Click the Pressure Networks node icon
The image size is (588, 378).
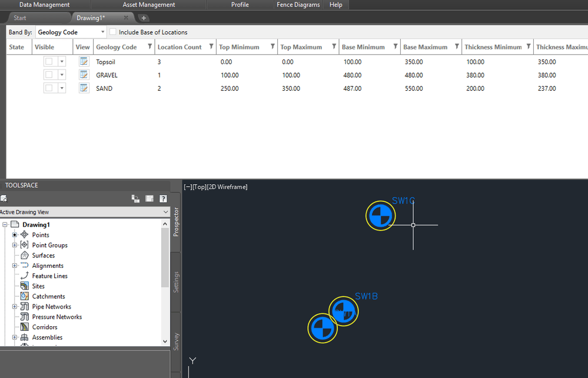coord(24,317)
